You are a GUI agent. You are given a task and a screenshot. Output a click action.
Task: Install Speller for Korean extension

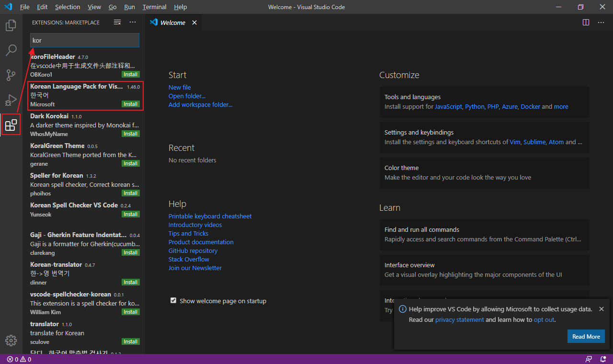coord(131,193)
